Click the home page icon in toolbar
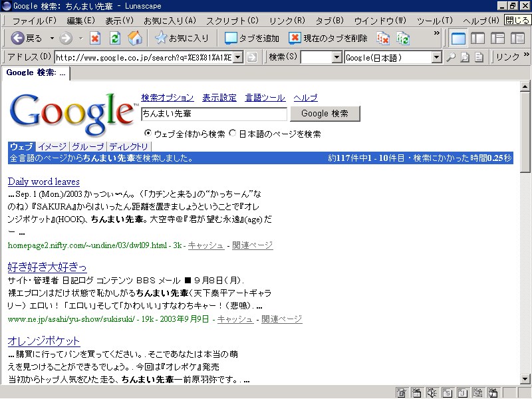The image size is (532, 399). (135, 38)
